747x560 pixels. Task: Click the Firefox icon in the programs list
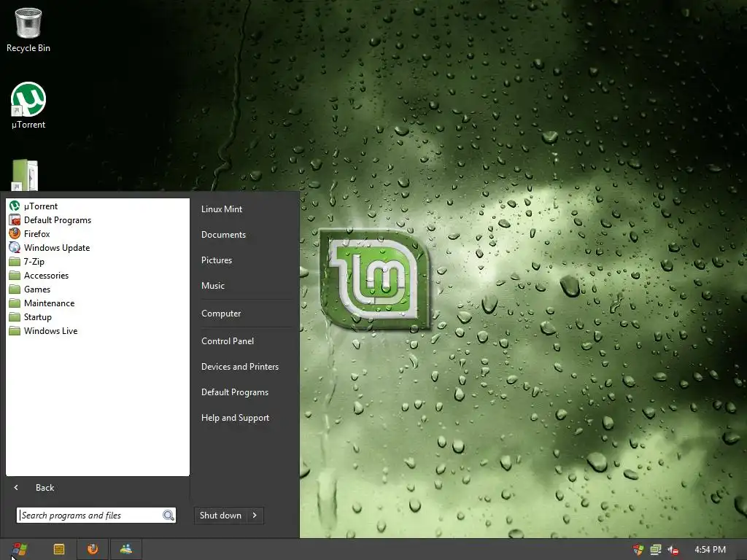[x=15, y=233]
